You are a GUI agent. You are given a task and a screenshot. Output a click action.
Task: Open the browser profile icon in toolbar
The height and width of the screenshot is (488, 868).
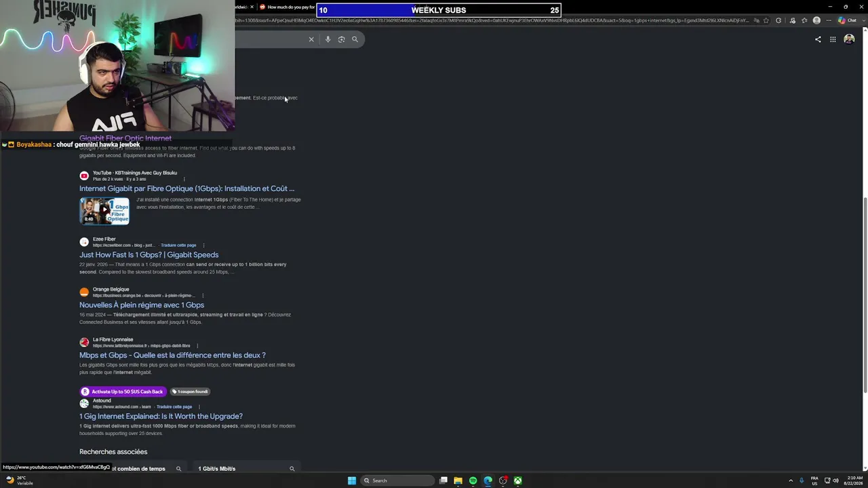(816, 20)
